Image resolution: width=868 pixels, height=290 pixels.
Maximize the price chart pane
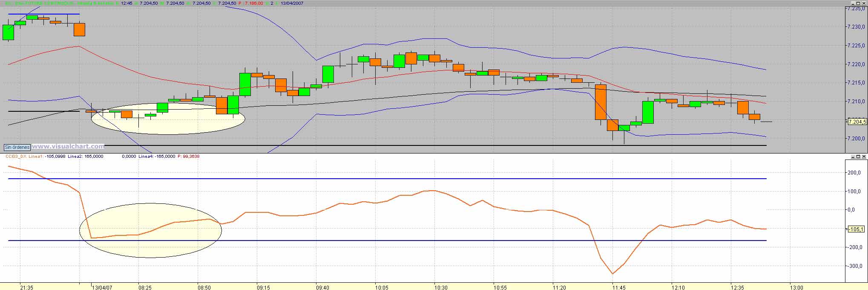tap(857, 3)
